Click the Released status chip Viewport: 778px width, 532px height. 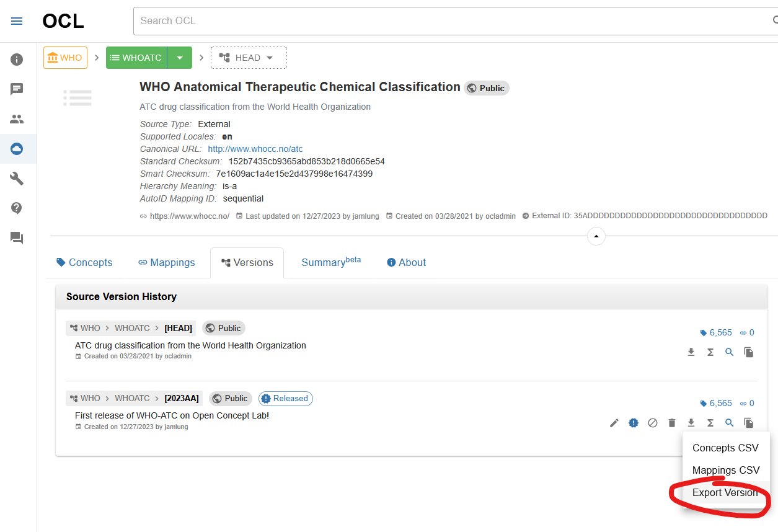point(286,399)
